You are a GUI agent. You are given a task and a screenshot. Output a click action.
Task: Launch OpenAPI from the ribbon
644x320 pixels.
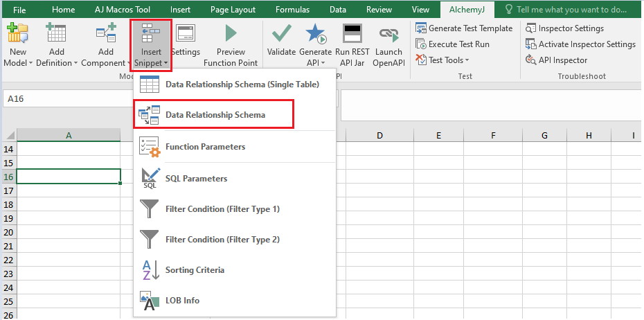pyautogui.click(x=388, y=33)
